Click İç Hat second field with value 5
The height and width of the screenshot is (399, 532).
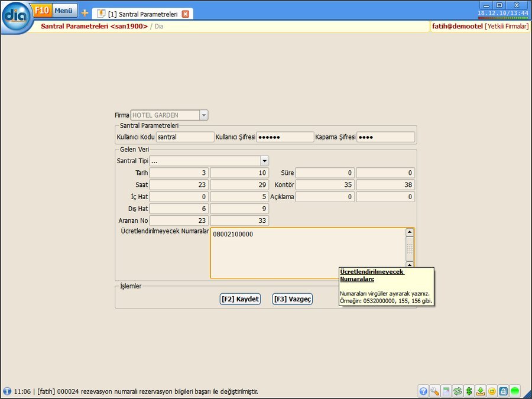click(239, 197)
